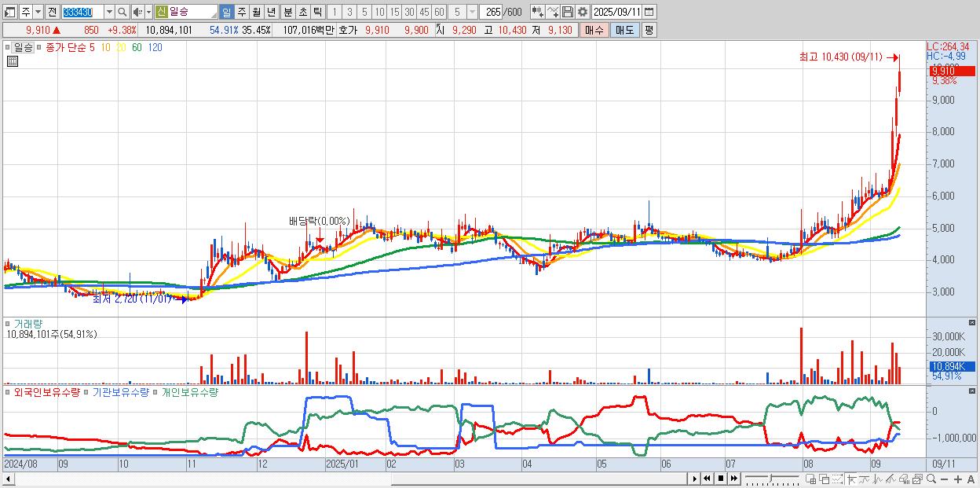The height and width of the screenshot is (488, 980).
Task: Zoom out chart with minus icon
Action: [x=944, y=479]
